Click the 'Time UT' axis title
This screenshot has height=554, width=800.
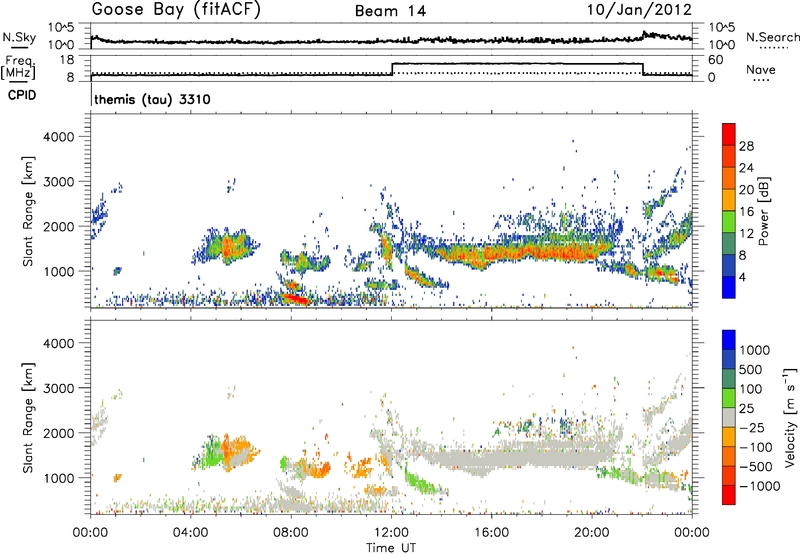[x=391, y=548]
